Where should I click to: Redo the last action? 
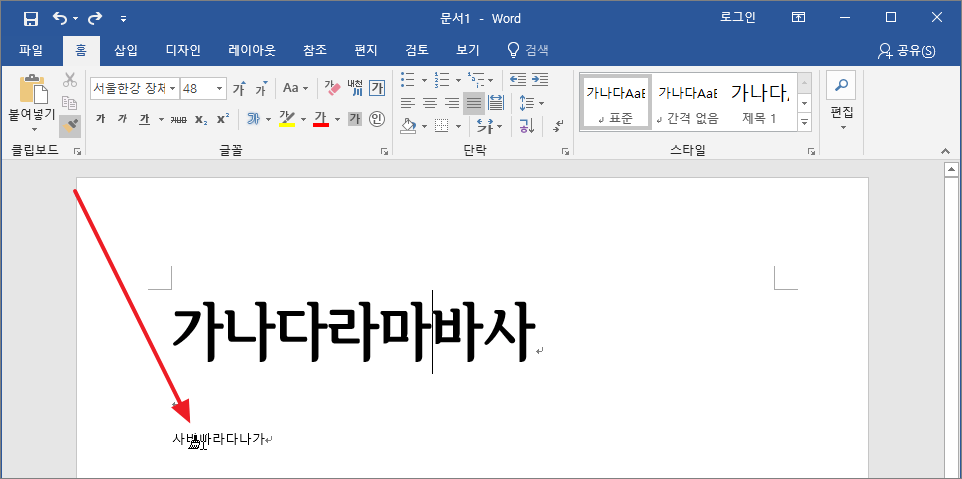click(x=95, y=18)
